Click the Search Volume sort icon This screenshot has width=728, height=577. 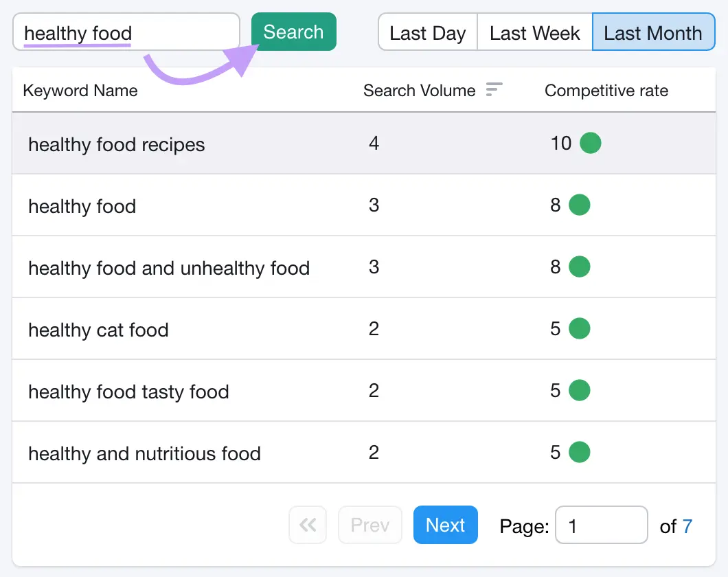(494, 89)
